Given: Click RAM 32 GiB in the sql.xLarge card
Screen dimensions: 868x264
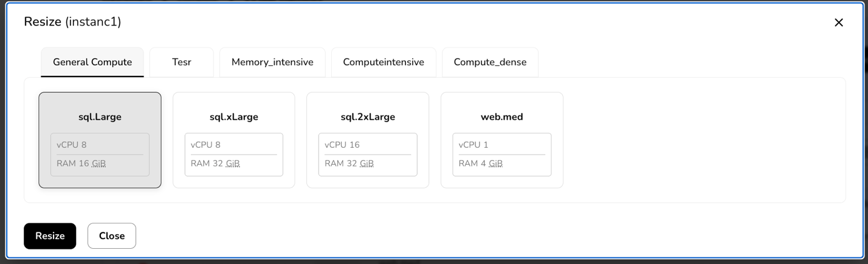Looking at the screenshot, I should (215, 163).
